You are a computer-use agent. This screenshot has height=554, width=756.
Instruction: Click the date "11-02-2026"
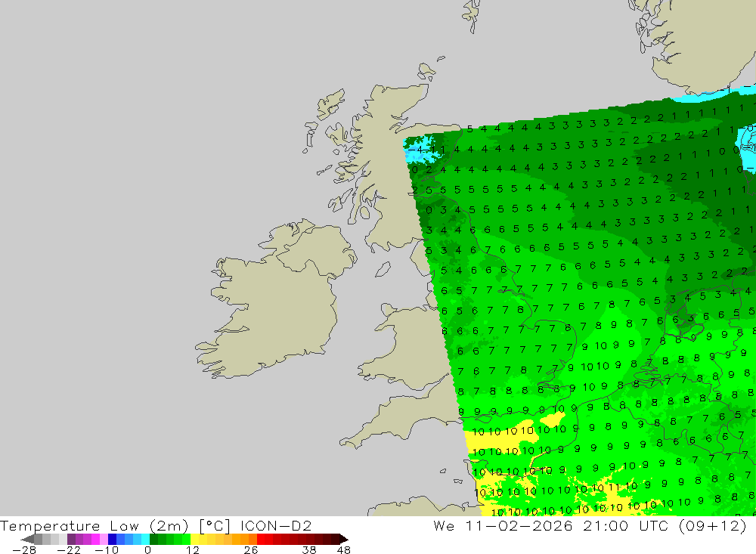(519, 525)
